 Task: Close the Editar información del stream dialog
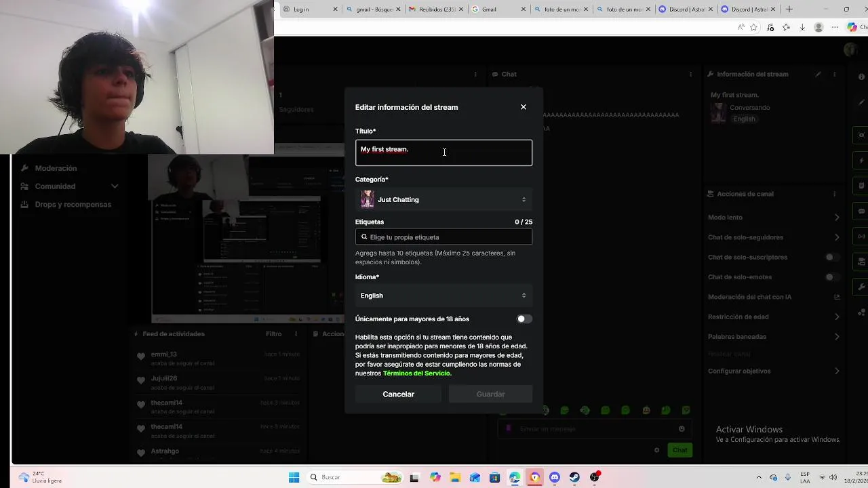tap(523, 107)
